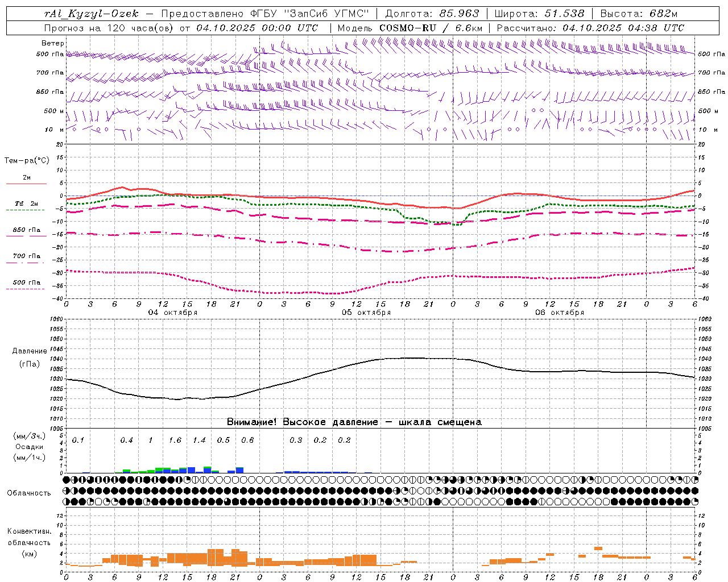Click the 'Ветер' wind panel label

click(53, 43)
